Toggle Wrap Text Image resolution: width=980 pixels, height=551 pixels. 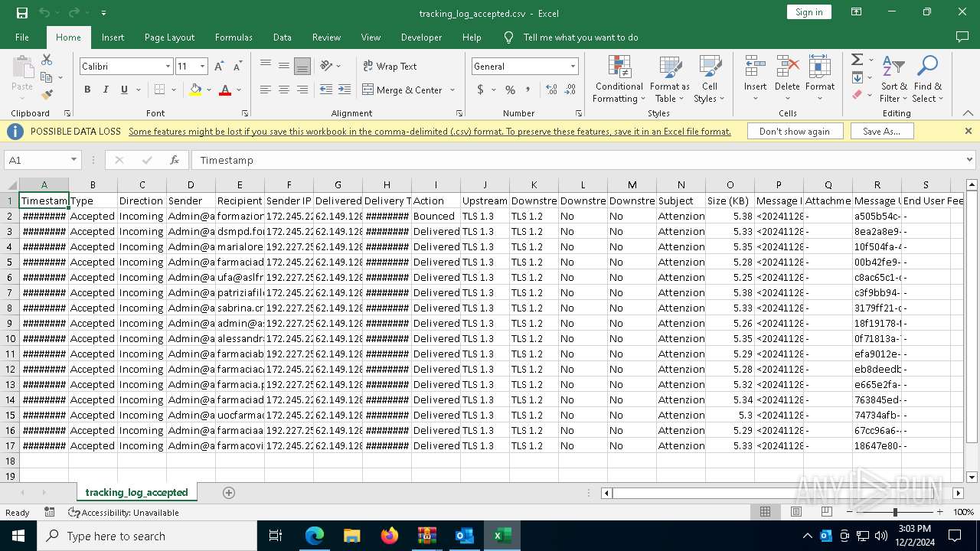point(390,66)
